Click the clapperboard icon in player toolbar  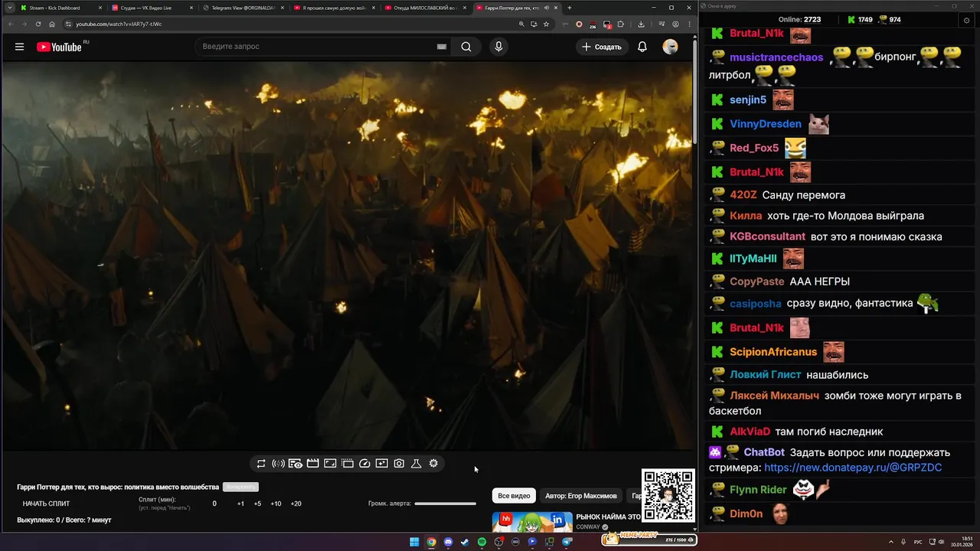click(312, 464)
